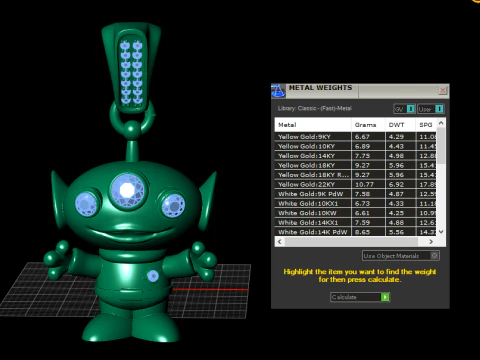Close the Metal Weights panel

(x=443, y=90)
